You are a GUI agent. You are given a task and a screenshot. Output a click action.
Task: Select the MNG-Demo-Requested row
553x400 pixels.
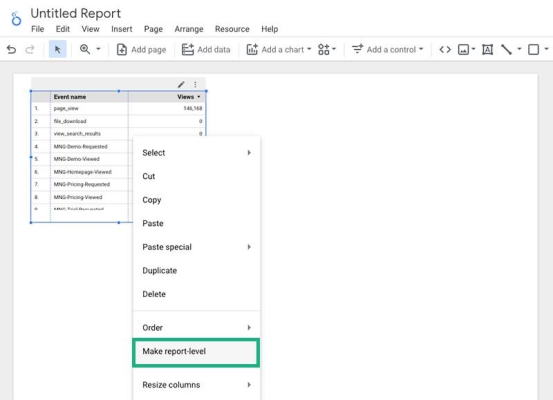tap(82, 146)
